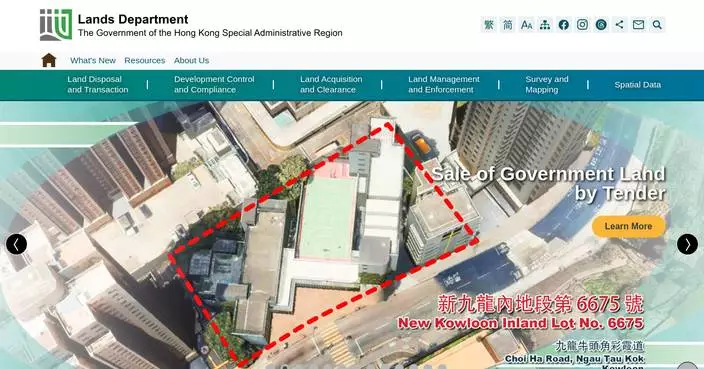Screen dimensions: 704x369
Task: Open the Resources link
Action: tap(145, 61)
